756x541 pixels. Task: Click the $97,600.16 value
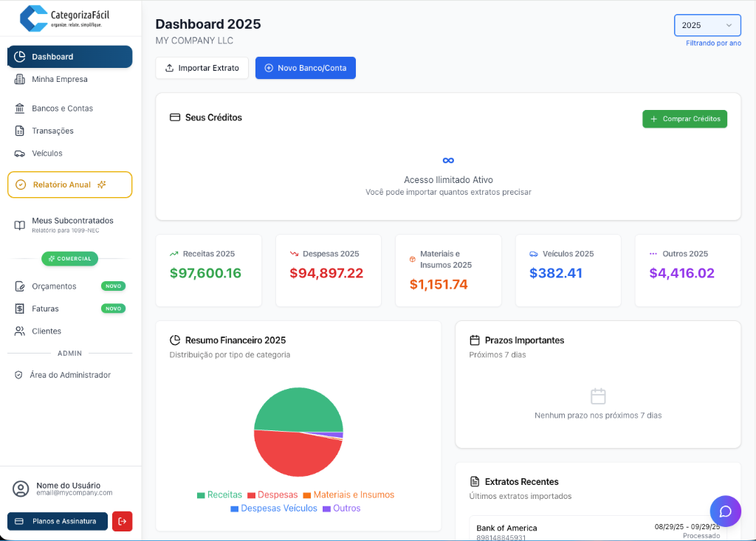point(205,273)
